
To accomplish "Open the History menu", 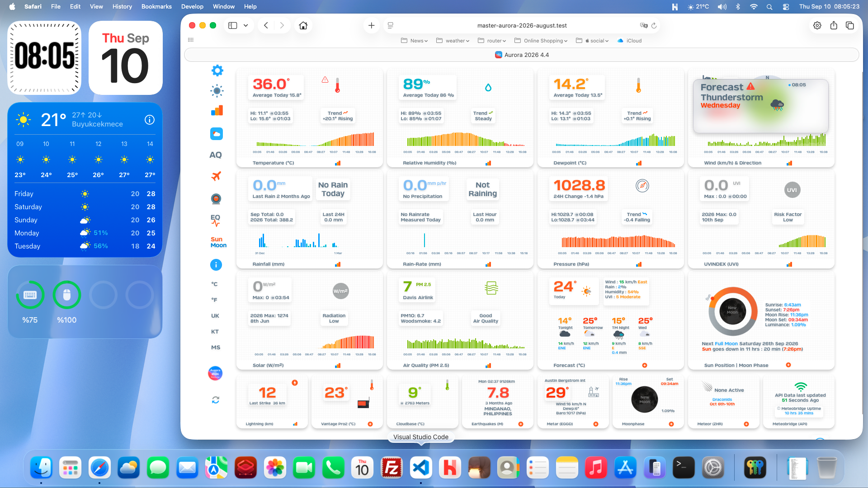I will coord(122,7).
